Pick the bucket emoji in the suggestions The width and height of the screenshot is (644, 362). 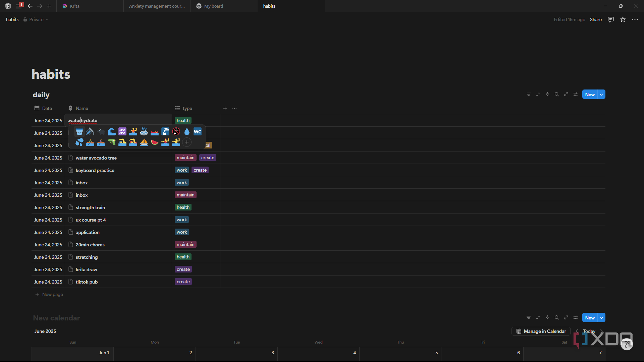pos(79,131)
